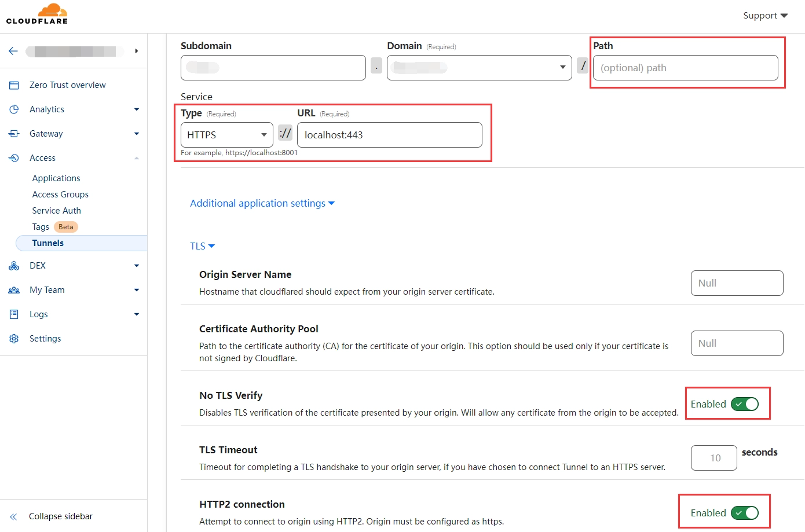Click the Analytics pie chart icon
Screen dimensions: 805x532
point(14,109)
